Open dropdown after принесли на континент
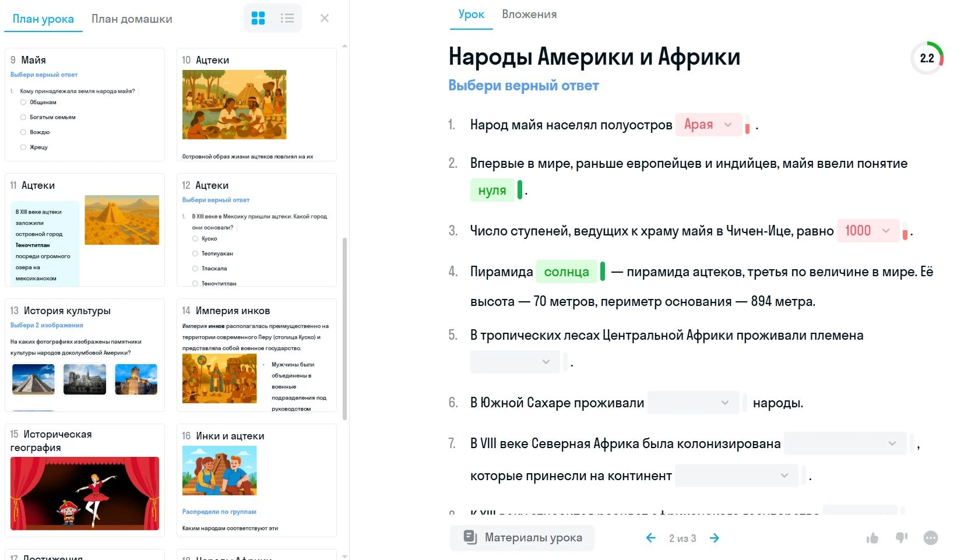Screen dimensions: 964x560 click(x=737, y=476)
